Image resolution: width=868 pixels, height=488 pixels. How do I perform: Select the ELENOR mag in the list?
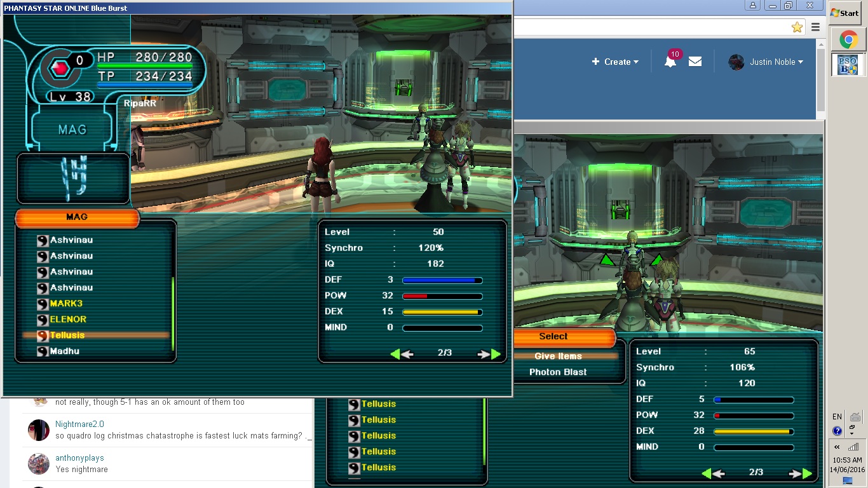pyautogui.click(x=68, y=320)
